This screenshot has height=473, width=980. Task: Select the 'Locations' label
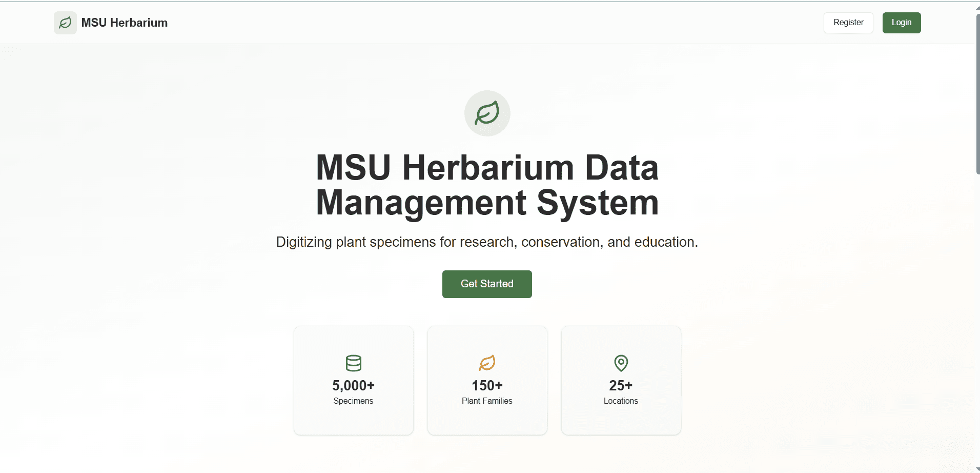pos(621,401)
